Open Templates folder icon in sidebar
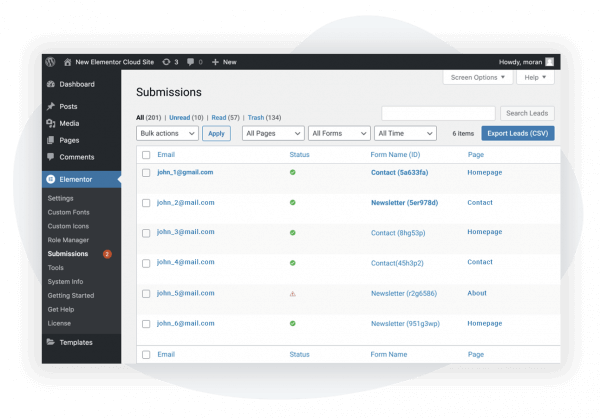This screenshot has height=418, width=600. (50, 343)
